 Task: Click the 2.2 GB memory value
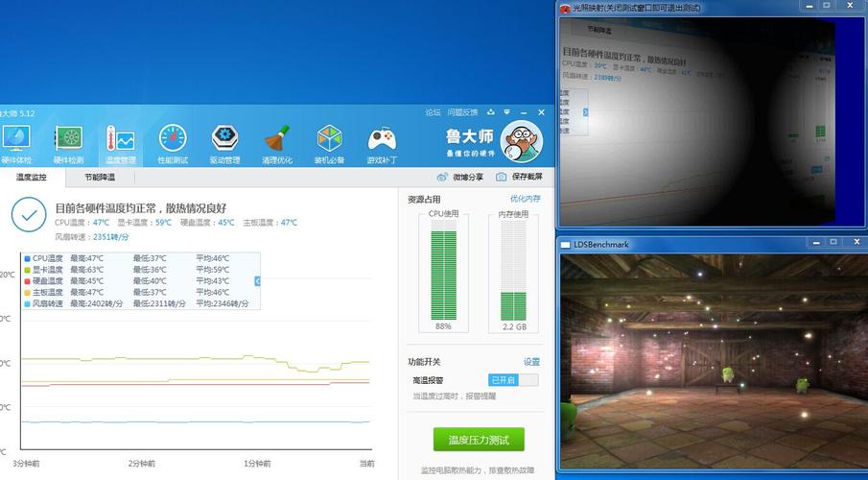click(514, 327)
